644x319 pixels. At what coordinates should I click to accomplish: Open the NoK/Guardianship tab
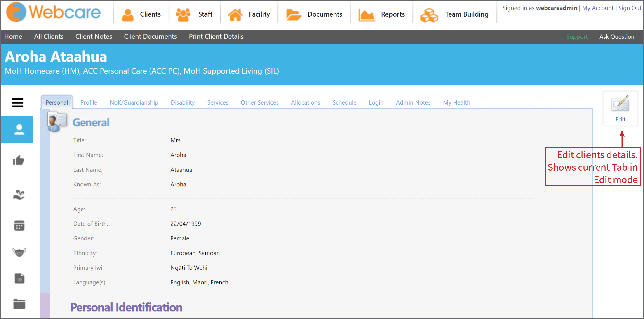134,102
